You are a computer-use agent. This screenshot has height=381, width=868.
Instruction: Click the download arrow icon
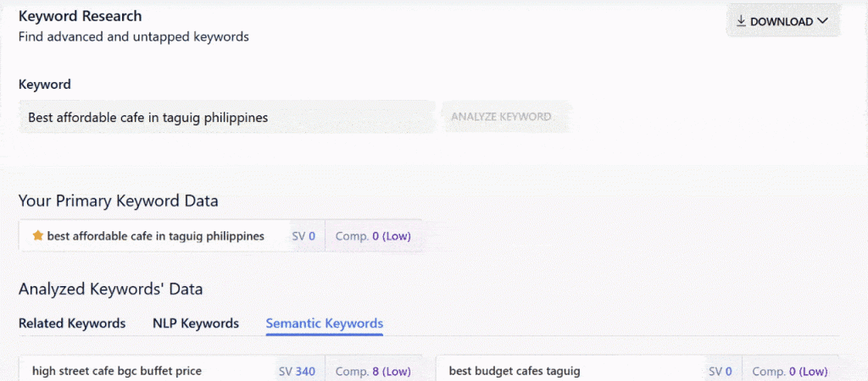tap(741, 22)
